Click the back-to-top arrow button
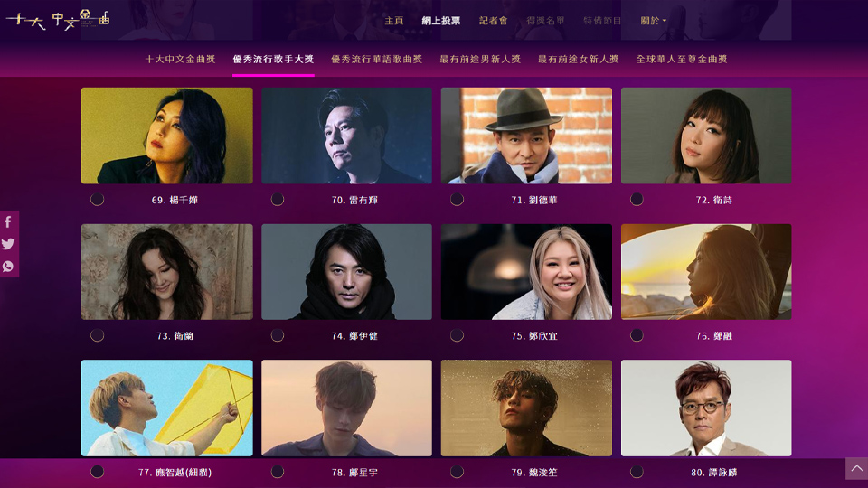 (856, 469)
